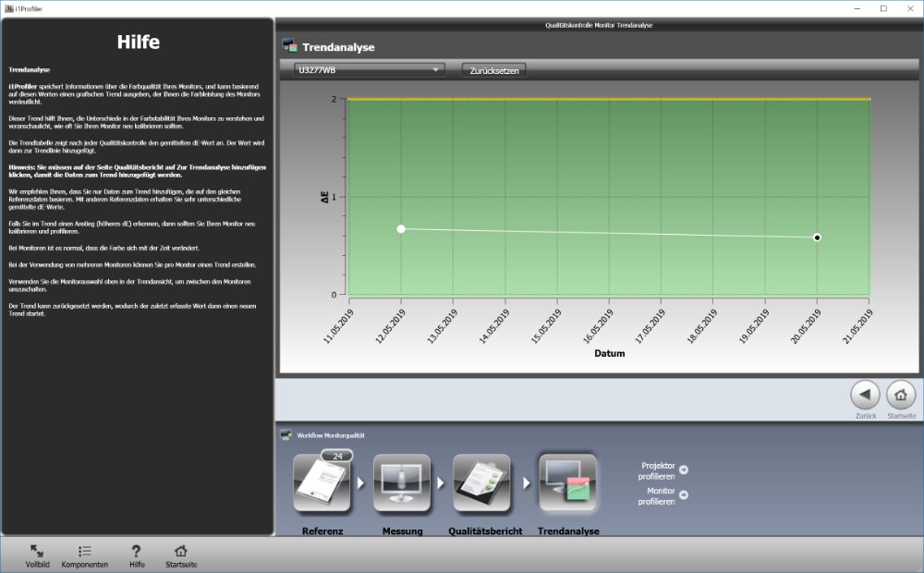Click the 24 badge on Referenz
924x573 pixels.
pyautogui.click(x=337, y=456)
